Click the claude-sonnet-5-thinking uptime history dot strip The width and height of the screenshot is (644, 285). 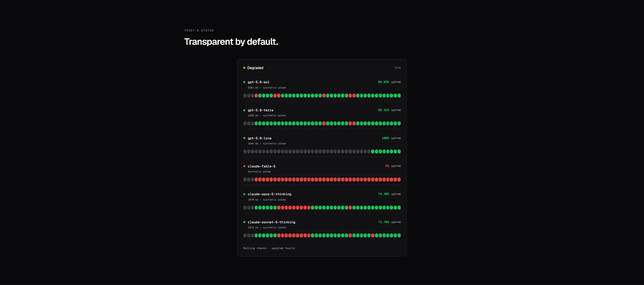tap(322, 235)
